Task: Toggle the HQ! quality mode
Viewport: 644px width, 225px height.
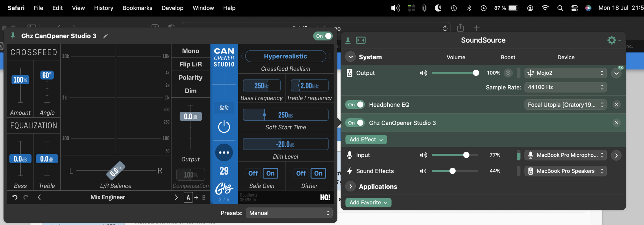Action: click(x=325, y=197)
